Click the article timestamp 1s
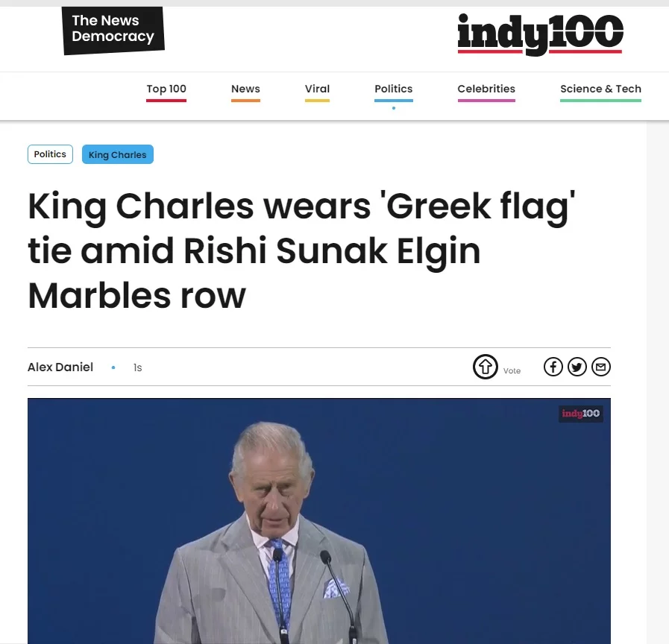Image resolution: width=669 pixels, height=644 pixels. click(137, 367)
